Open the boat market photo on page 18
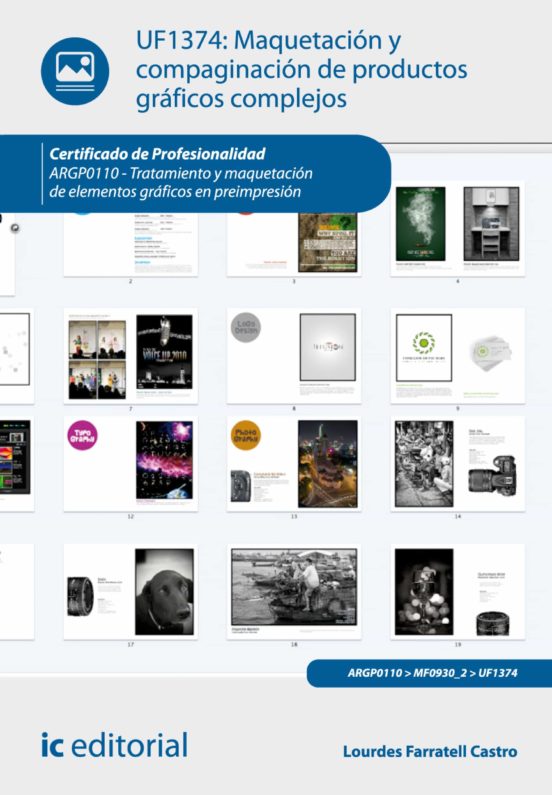 click(294, 587)
